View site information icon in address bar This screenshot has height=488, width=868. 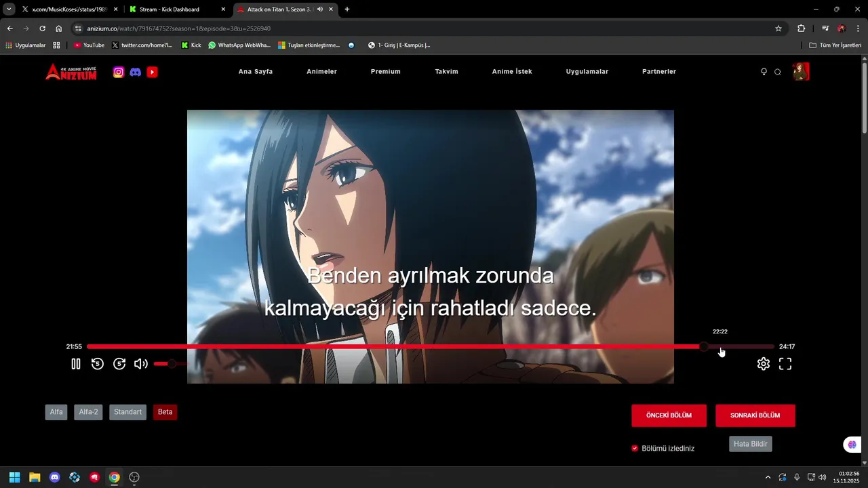click(79, 28)
